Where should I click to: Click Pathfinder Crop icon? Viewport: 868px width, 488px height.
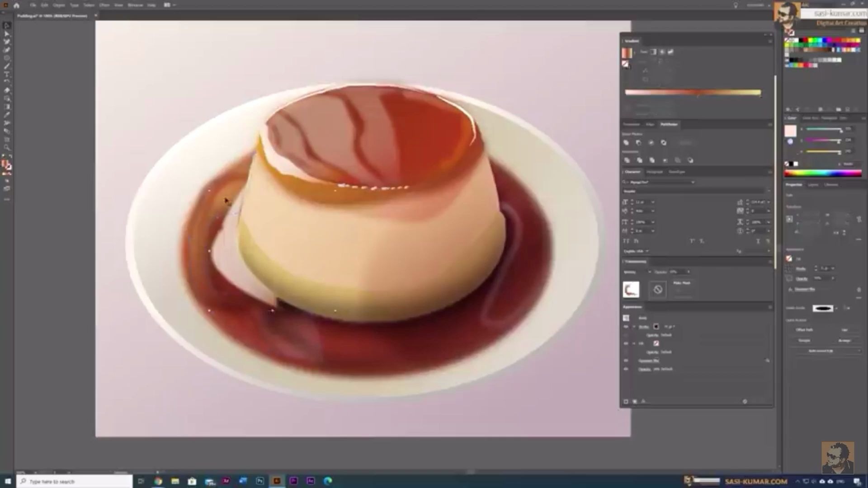[x=665, y=160]
